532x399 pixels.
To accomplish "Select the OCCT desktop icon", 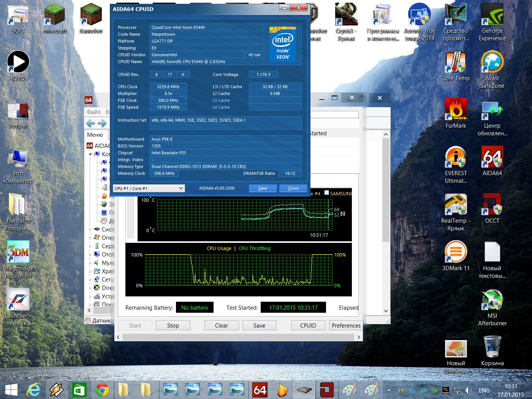I will point(492,208).
